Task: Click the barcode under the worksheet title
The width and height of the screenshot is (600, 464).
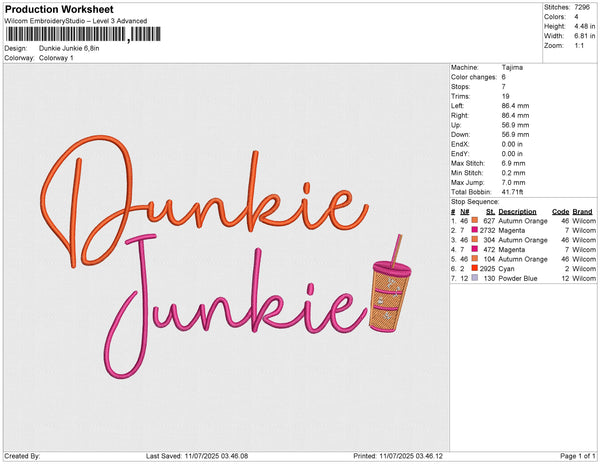Action: [x=83, y=34]
